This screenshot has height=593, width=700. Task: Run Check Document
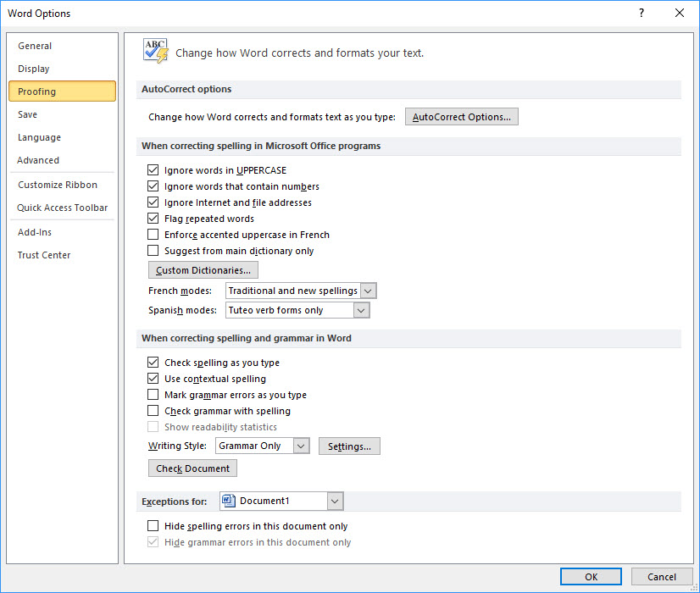pos(192,468)
